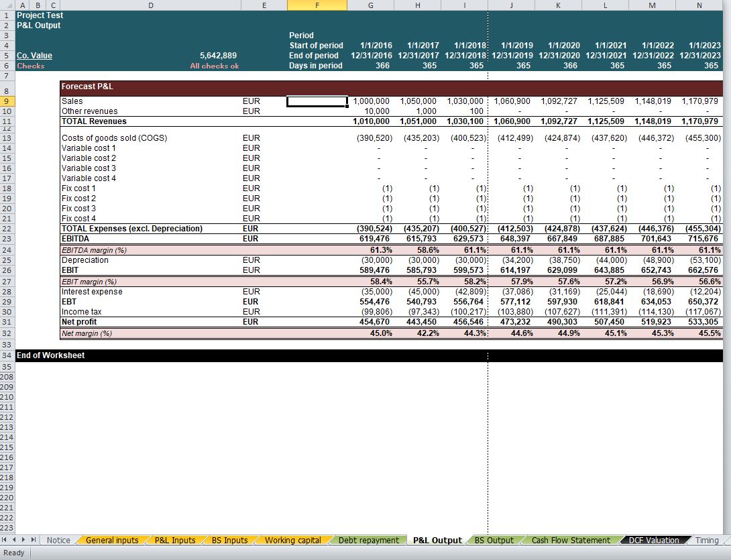Click EUR unit in Sales row

(x=251, y=101)
